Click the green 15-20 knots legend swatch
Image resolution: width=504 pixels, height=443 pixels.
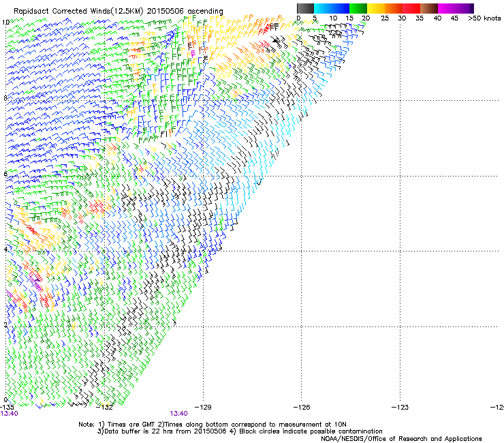point(358,8)
